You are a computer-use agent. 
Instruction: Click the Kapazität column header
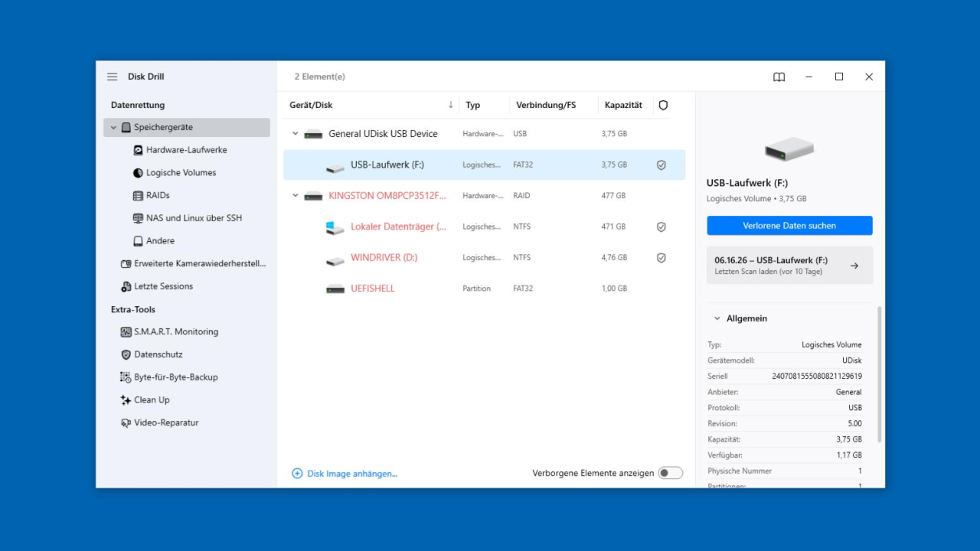click(623, 105)
